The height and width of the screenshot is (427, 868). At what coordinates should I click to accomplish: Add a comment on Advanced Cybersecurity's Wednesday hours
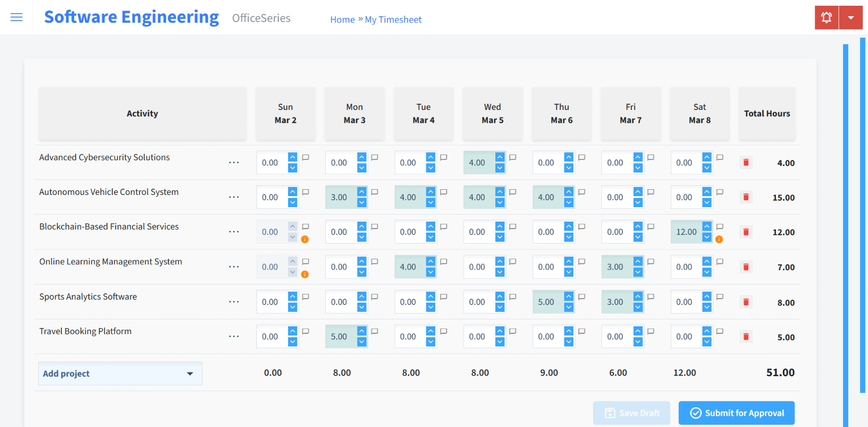[x=512, y=157]
